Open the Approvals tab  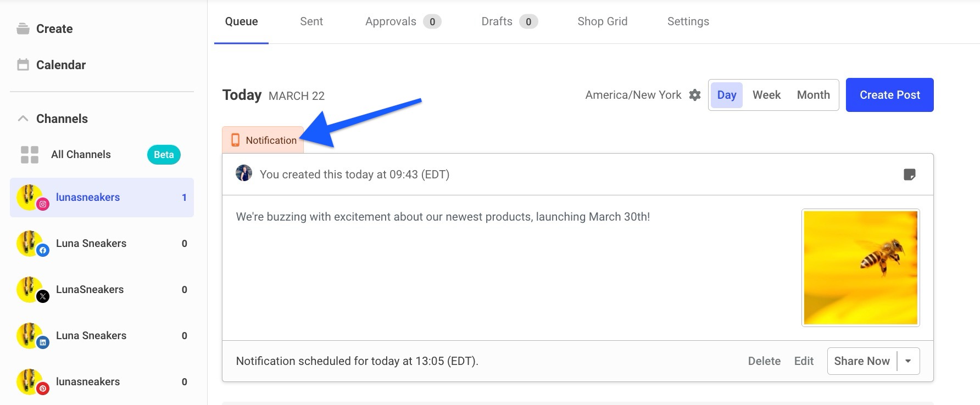(403, 21)
